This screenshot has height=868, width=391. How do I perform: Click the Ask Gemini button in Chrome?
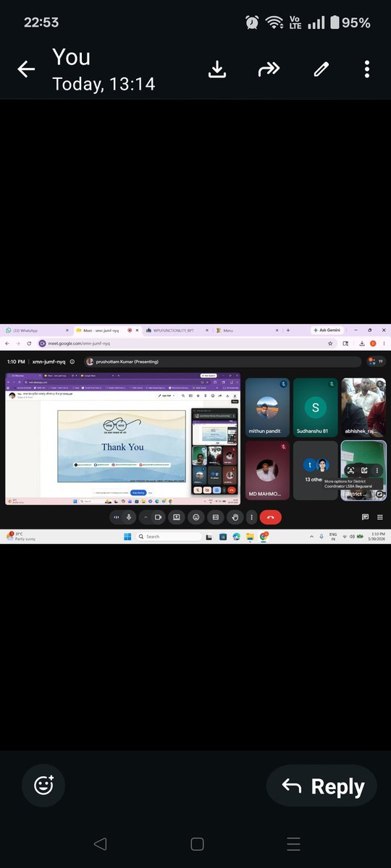tap(327, 330)
